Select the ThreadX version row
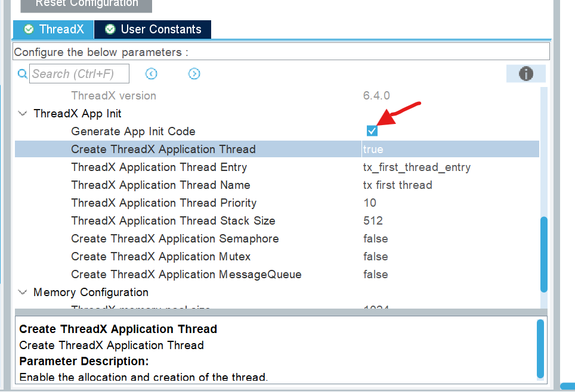Image resolution: width=575 pixels, height=392 pixels. pyautogui.click(x=277, y=96)
